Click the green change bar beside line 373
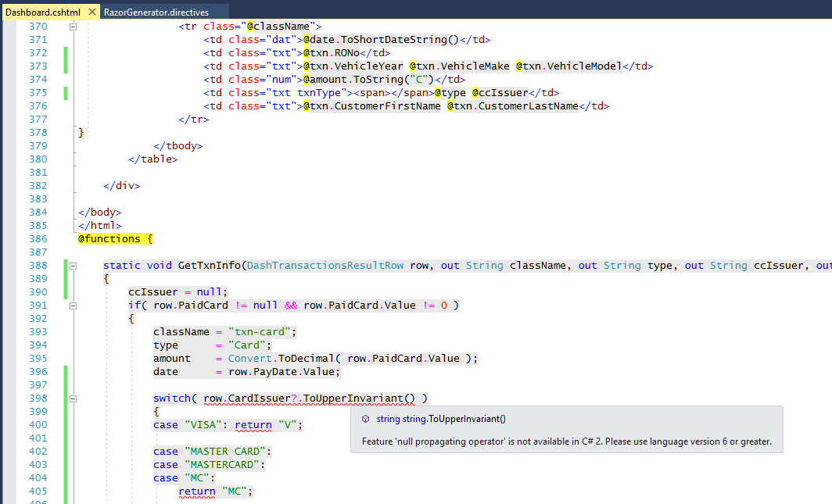Image resolution: width=832 pixels, height=504 pixels. point(66,66)
